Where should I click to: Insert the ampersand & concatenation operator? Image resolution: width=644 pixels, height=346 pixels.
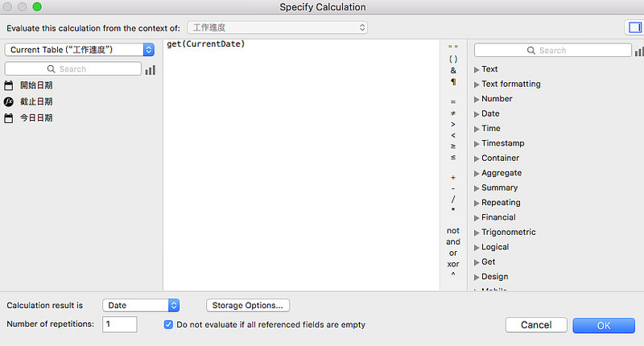point(453,71)
